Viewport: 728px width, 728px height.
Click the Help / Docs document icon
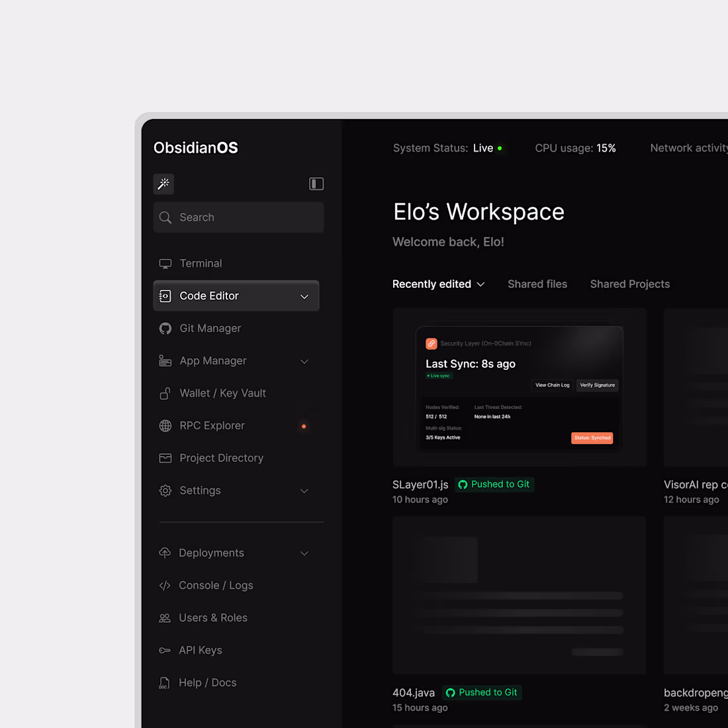pyautogui.click(x=164, y=683)
